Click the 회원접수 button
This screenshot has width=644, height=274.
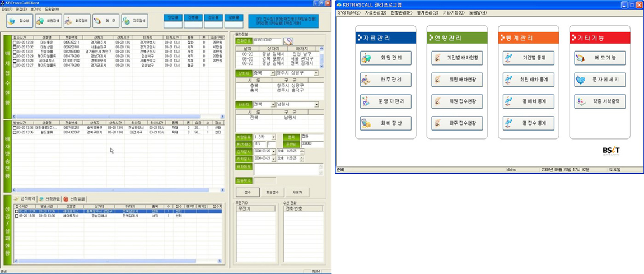(272, 192)
